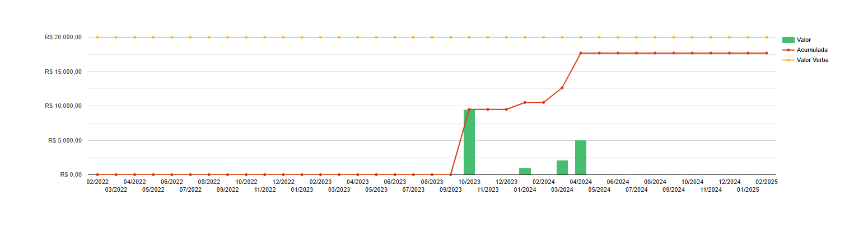
Task: Click the red Acumulada legend line marker
Action: [x=788, y=50]
